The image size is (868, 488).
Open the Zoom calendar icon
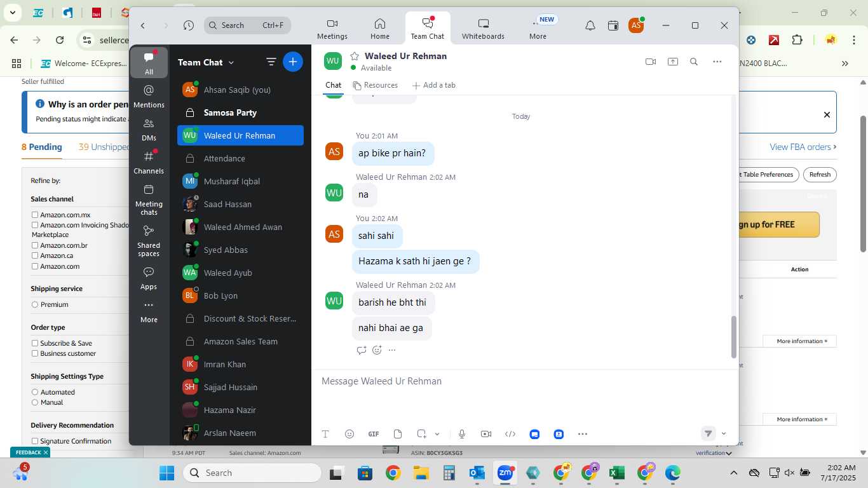point(613,25)
